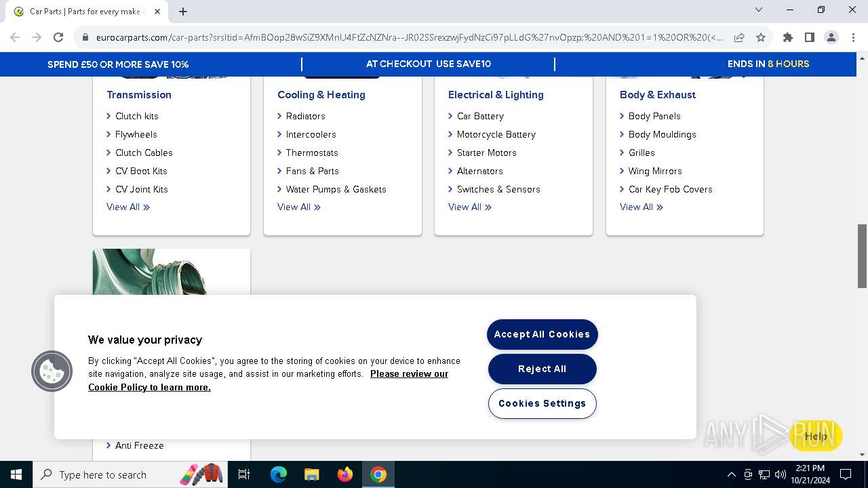Open Windows Start menu
The width and height of the screenshot is (868, 488).
pos(16,474)
